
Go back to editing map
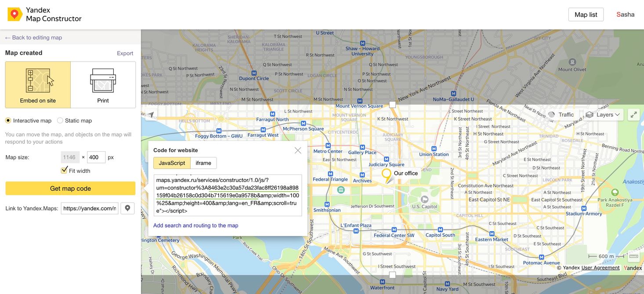[33, 37]
